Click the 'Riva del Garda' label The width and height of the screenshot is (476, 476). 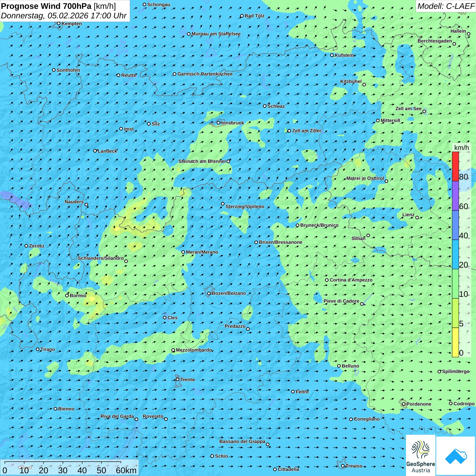[x=117, y=416]
